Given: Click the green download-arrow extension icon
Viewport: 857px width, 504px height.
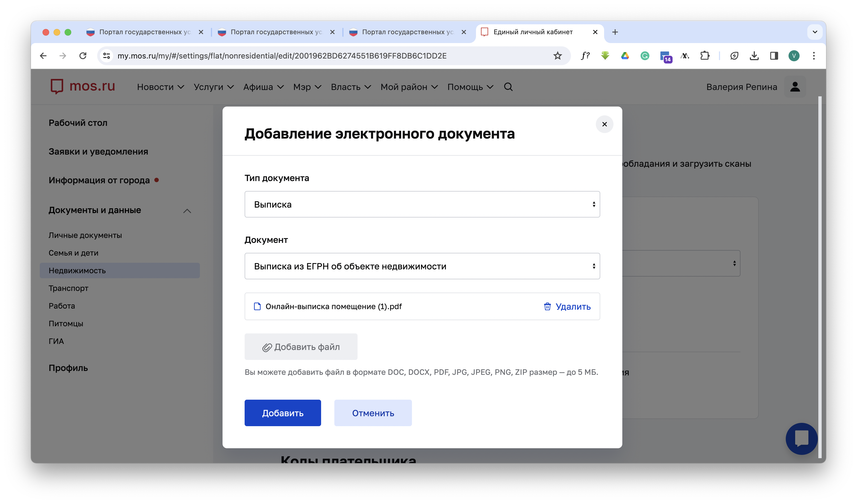Looking at the screenshot, I should click(605, 56).
